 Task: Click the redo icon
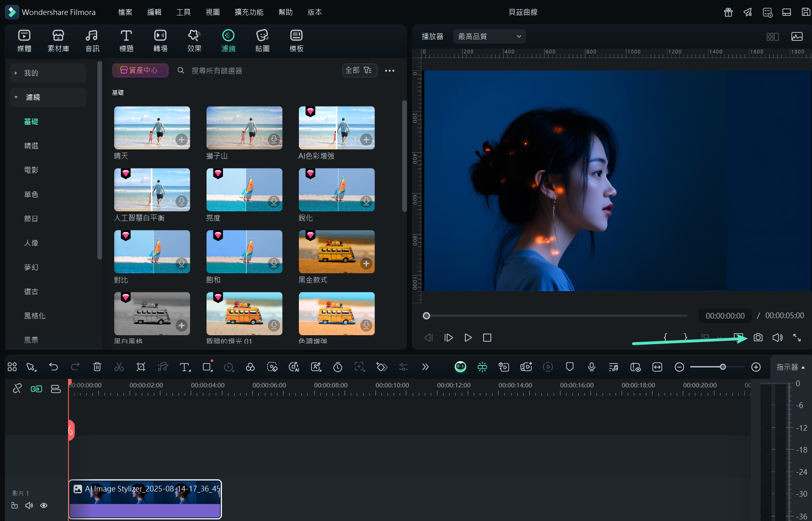coord(75,367)
